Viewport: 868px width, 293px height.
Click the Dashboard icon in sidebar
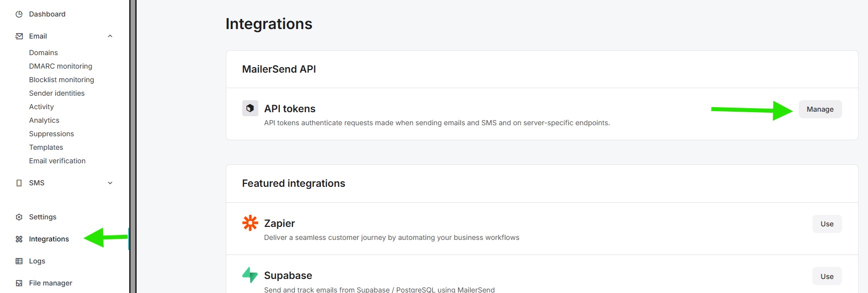(x=19, y=14)
